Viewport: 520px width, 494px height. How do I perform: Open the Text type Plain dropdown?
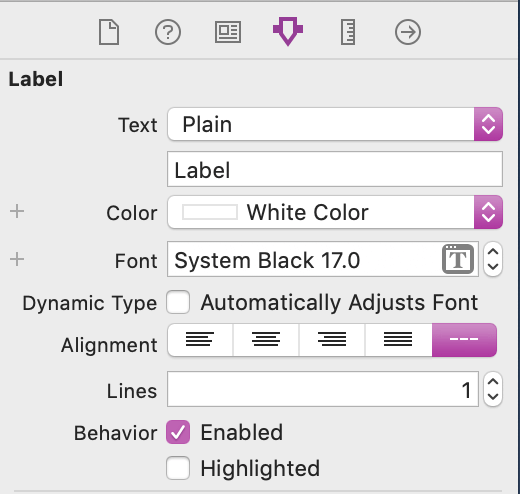point(335,124)
